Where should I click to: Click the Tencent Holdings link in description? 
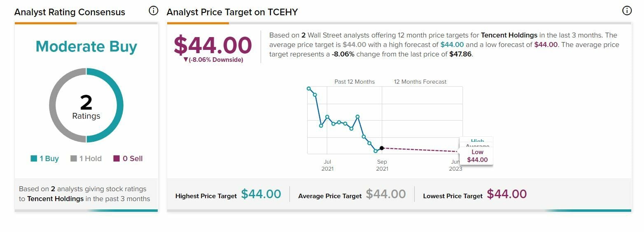(509, 35)
